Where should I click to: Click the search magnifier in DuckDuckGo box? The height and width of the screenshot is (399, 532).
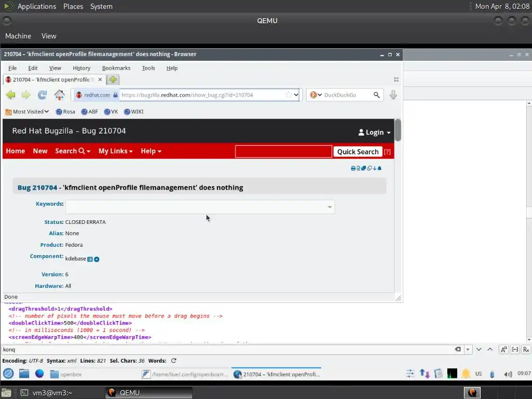(377, 95)
